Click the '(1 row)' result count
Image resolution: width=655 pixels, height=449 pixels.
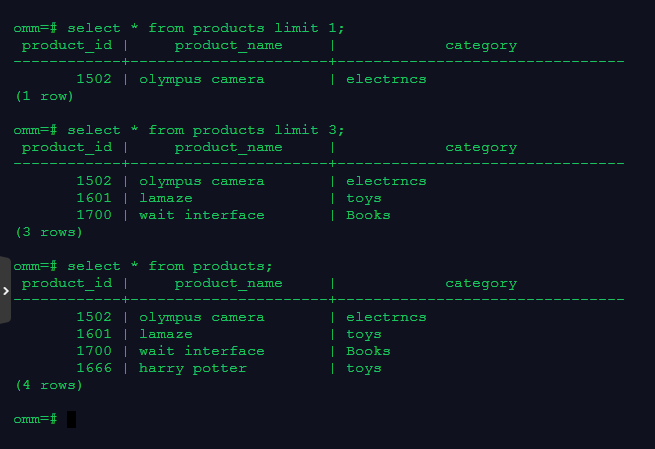(45, 96)
